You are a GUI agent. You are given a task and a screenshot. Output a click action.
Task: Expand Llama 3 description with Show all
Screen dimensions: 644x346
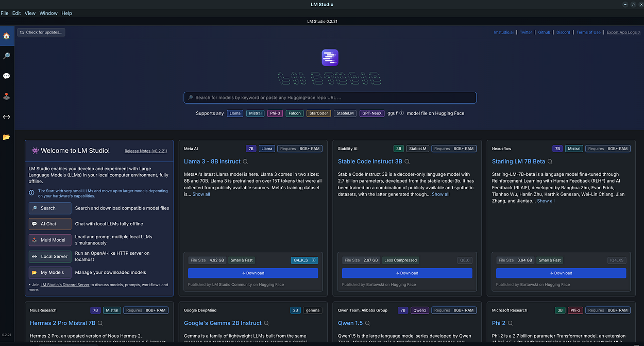pyautogui.click(x=201, y=194)
